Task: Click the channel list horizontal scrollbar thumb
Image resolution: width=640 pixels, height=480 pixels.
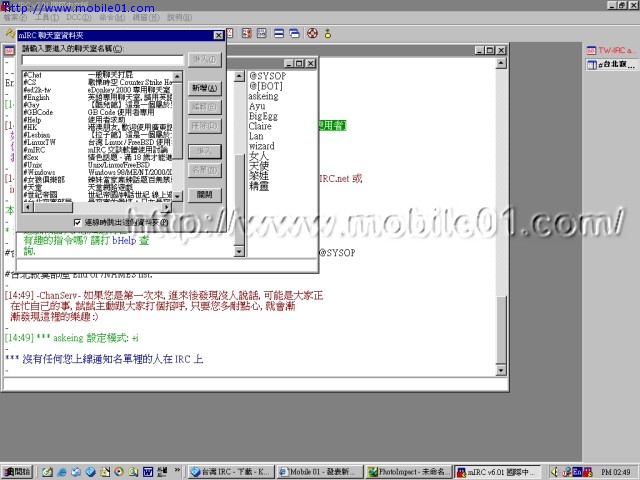Action: pyautogui.click(x=53, y=207)
